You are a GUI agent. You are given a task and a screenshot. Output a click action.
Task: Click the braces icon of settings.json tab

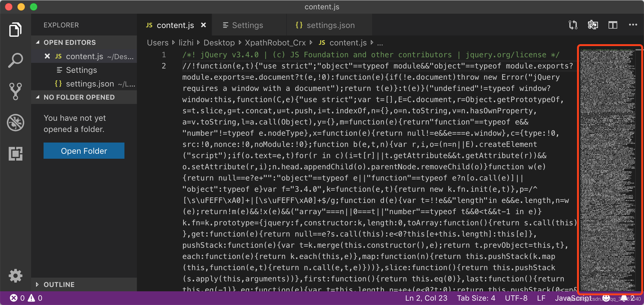[299, 25]
